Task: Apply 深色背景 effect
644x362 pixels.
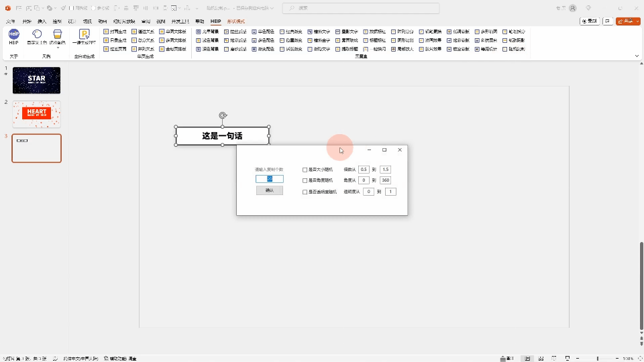Action: click(207, 49)
